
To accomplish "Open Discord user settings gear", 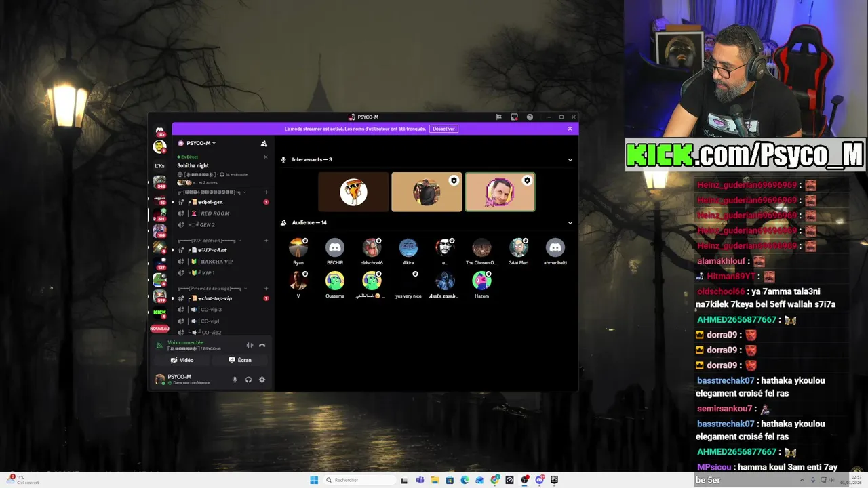I will [262, 380].
